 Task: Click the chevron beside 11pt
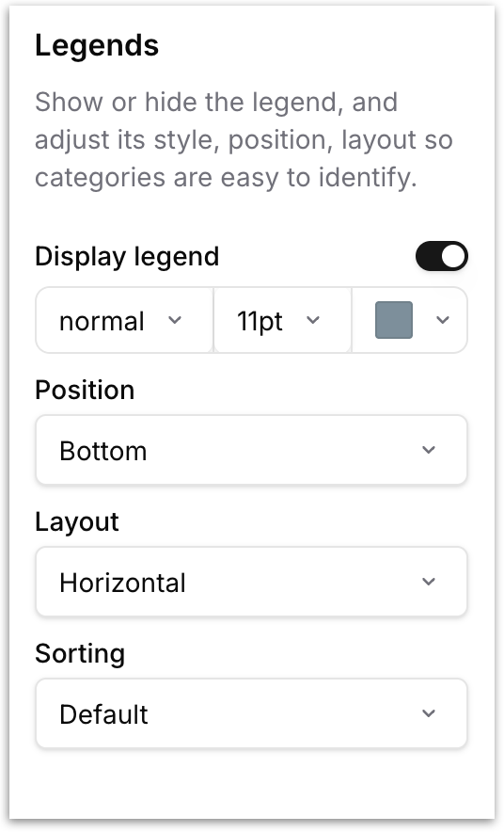pos(313,320)
